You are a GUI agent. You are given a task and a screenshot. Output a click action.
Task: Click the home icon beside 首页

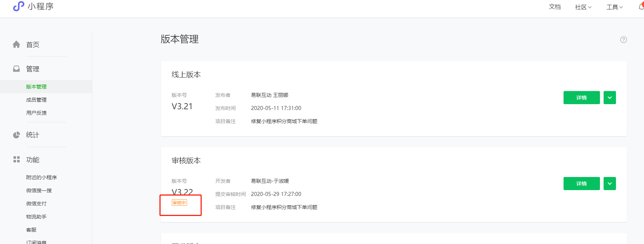16,44
